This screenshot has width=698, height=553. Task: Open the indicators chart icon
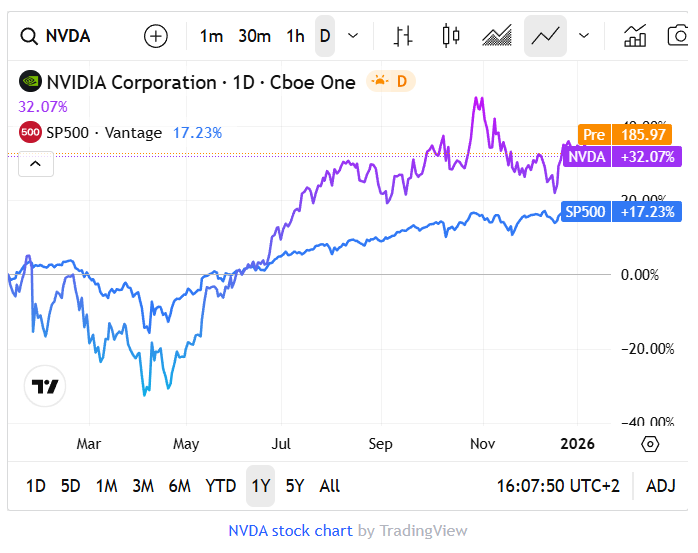point(635,36)
